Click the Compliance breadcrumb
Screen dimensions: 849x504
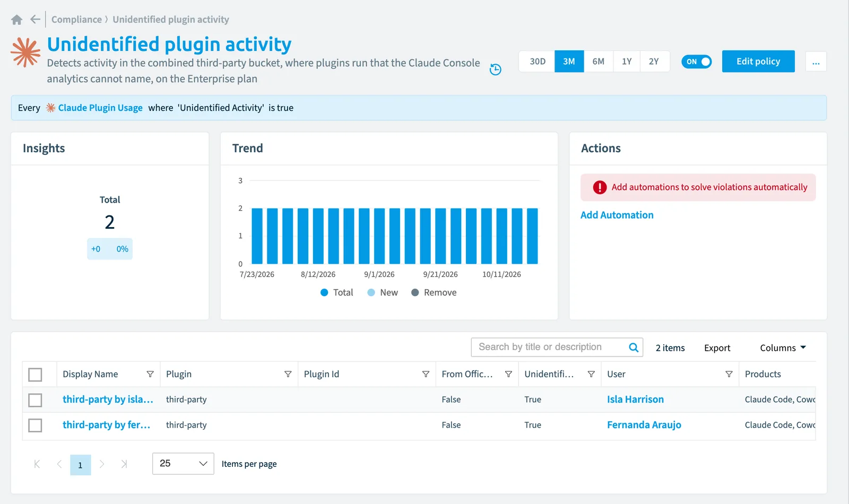point(76,20)
